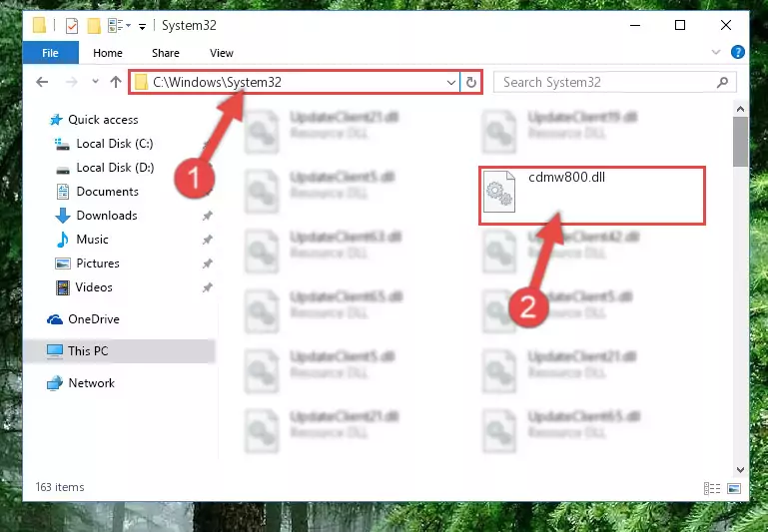Screen dimensions: 768x532
Task: Click the 163 items status text
Action: [x=60, y=487]
